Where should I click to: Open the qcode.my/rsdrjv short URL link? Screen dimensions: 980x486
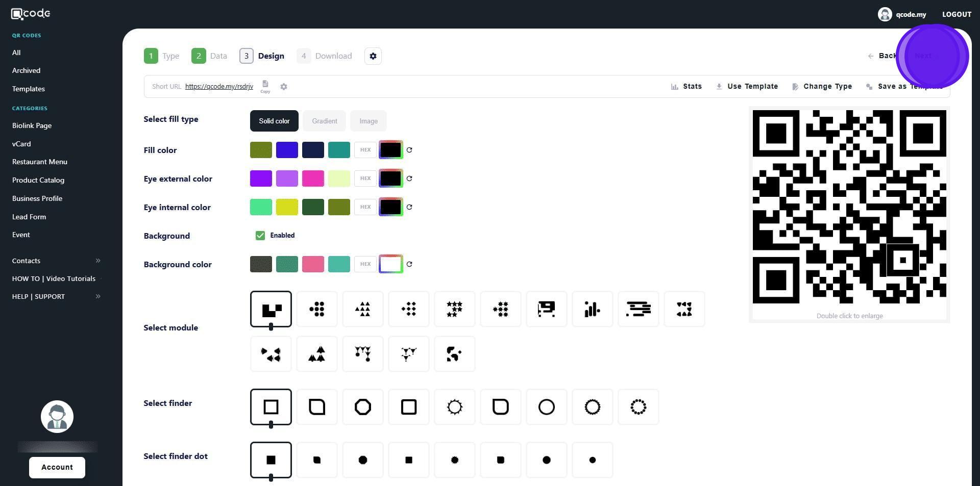point(219,87)
